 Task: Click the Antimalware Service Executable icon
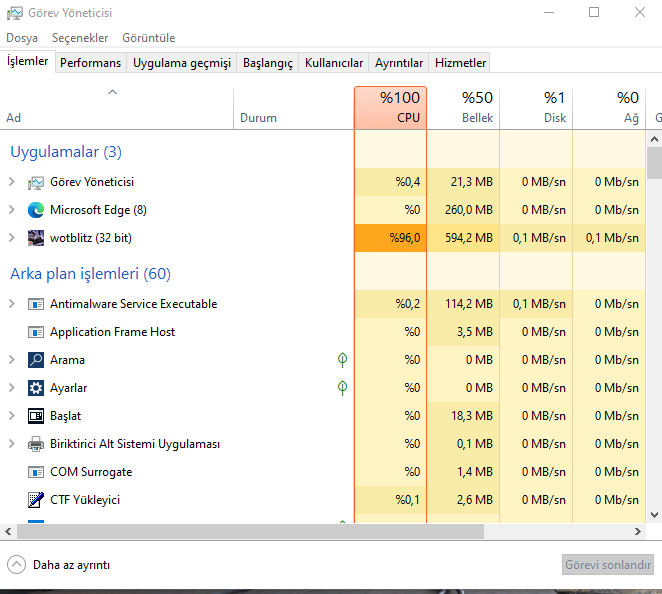click(x=36, y=304)
